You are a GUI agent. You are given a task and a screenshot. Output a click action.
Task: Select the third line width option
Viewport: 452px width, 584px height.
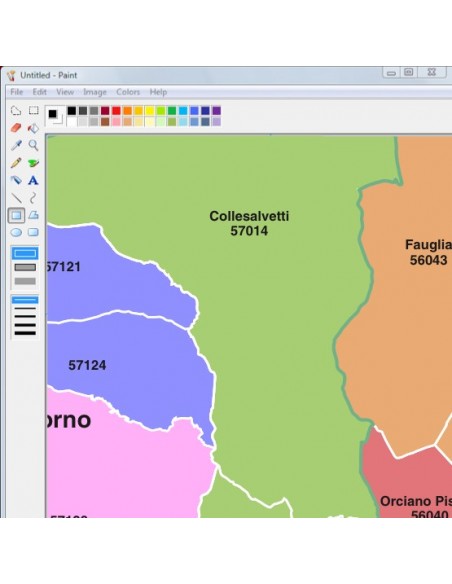click(x=25, y=317)
